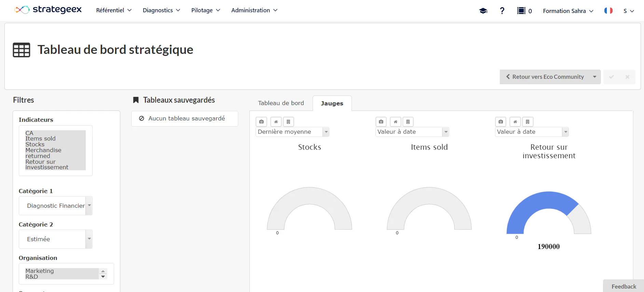The height and width of the screenshot is (292, 644).
Task: Click the camera icon above Stocks gauge
Action: (x=261, y=122)
